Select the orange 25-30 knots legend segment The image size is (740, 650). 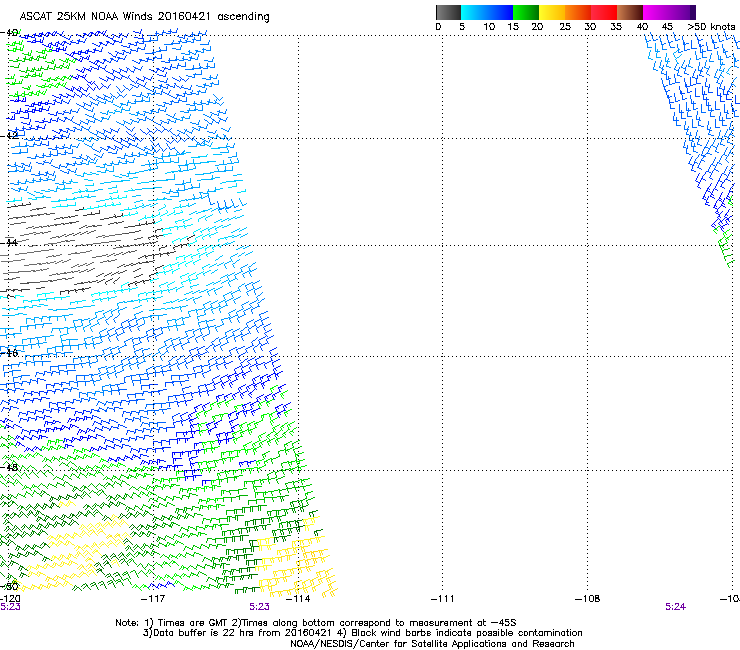pyautogui.click(x=578, y=12)
